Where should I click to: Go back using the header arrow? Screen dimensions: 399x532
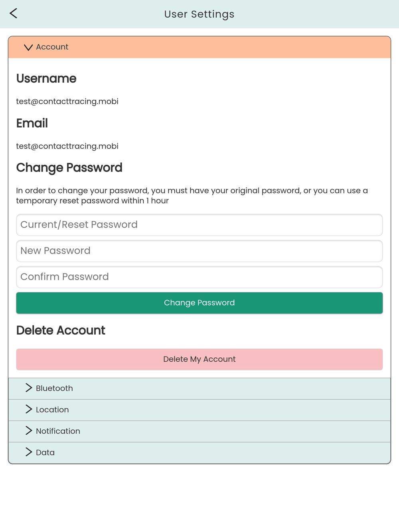[x=14, y=14]
